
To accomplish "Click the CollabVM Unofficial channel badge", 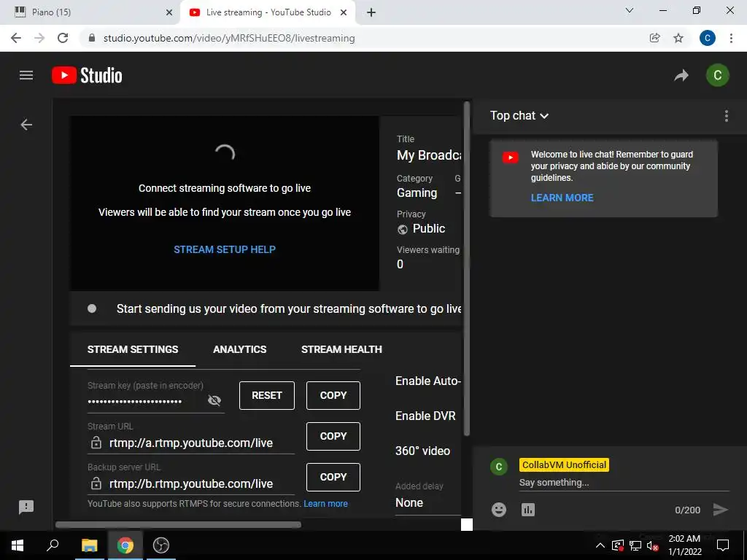I will pyautogui.click(x=564, y=464).
